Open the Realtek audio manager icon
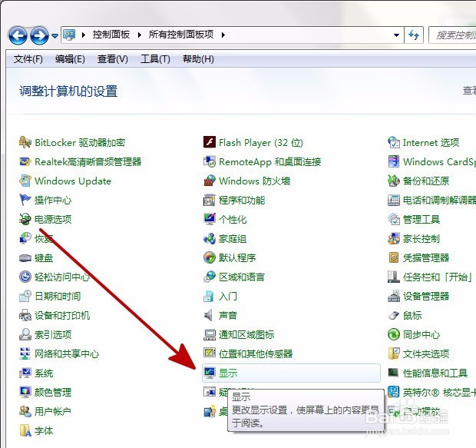The height and width of the screenshot is (448, 476). coord(25,161)
